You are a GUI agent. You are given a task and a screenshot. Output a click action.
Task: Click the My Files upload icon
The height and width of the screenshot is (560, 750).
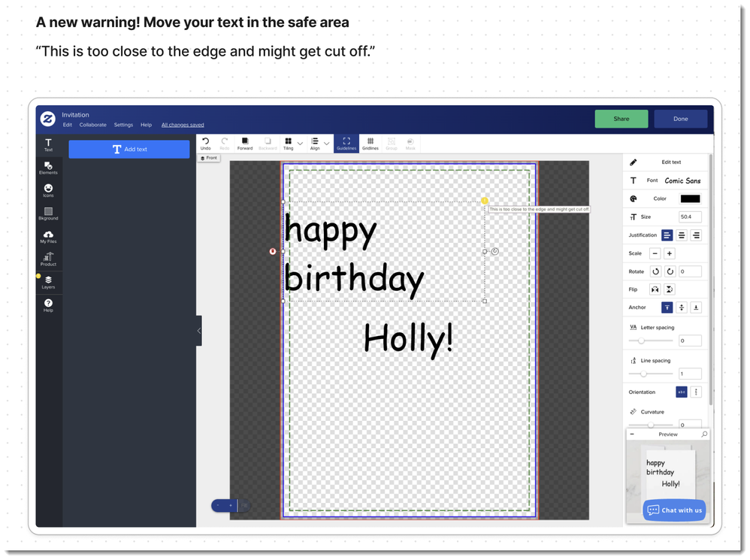click(x=48, y=236)
